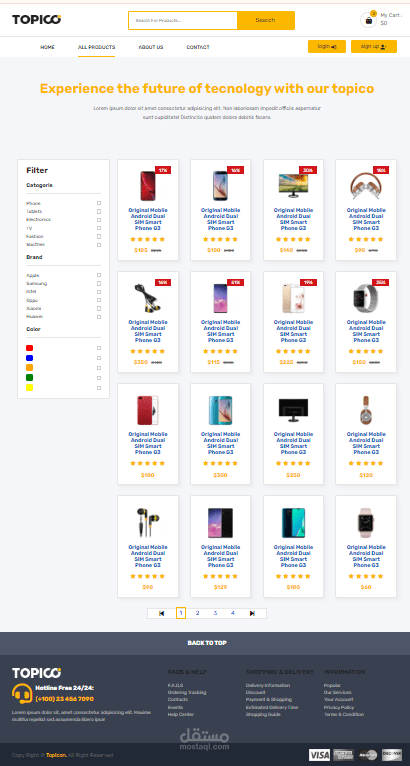Screen dimensions: 410x766
Task: Select the blue color swatch
Action: coord(29,358)
